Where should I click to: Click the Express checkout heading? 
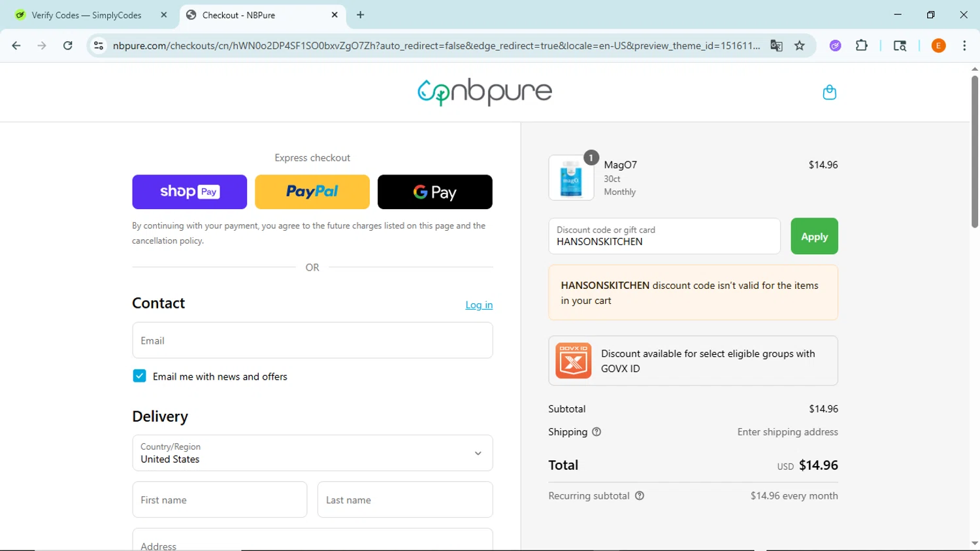(312, 158)
